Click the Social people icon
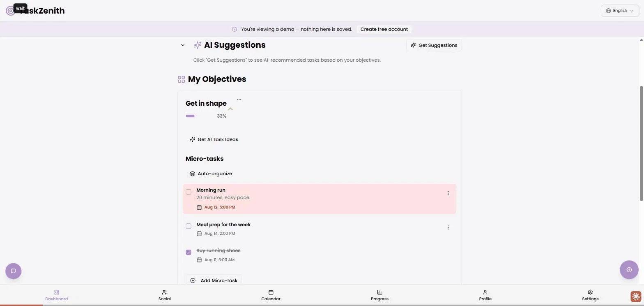Image resolution: width=644 pixels, height=306 pixels. (x=164, y=292)
